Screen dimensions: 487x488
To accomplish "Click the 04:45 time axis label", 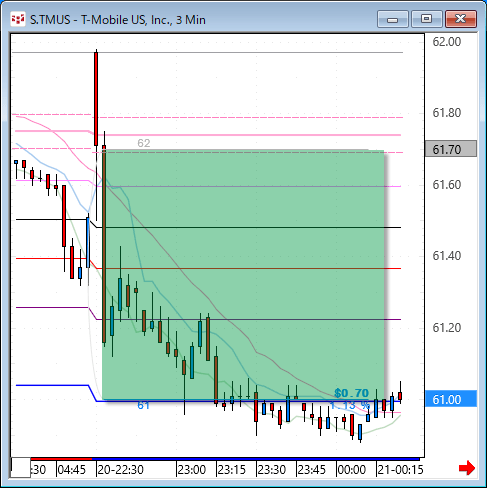I will click(x=72, y=470).
